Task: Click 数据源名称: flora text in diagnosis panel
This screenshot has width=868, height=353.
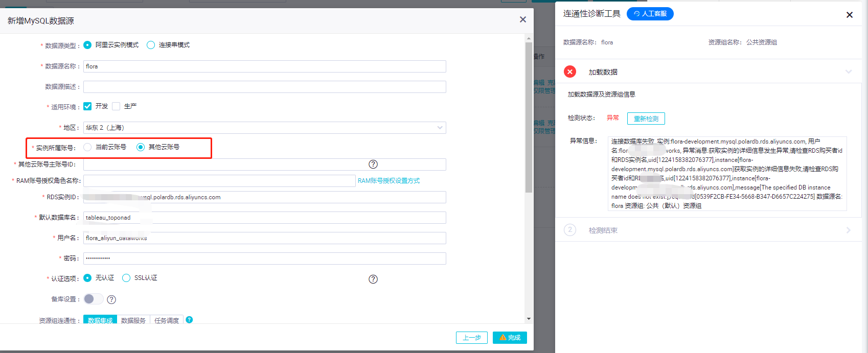Action: [x=588, y=42]
